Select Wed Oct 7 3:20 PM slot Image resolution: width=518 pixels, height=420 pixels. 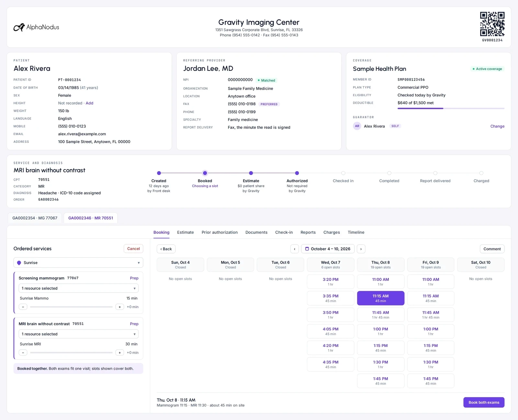(x=331, y=281)
